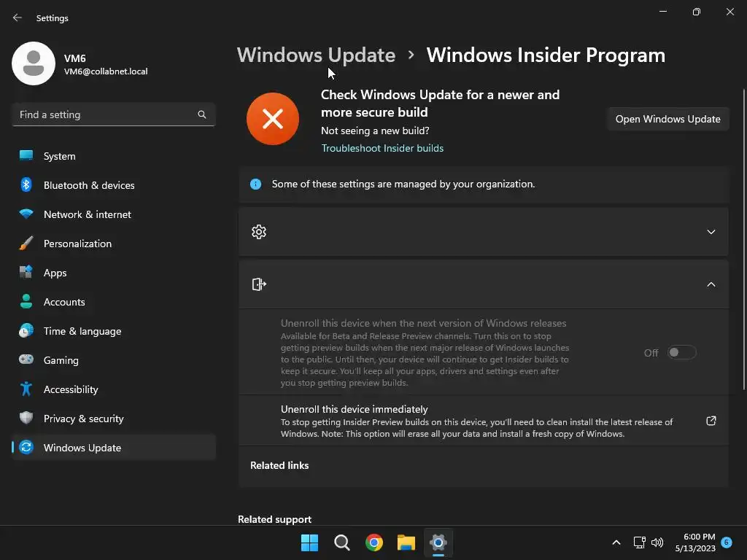
Task: Click the back arrow in Settings header
Action: [x=18, y=17]
